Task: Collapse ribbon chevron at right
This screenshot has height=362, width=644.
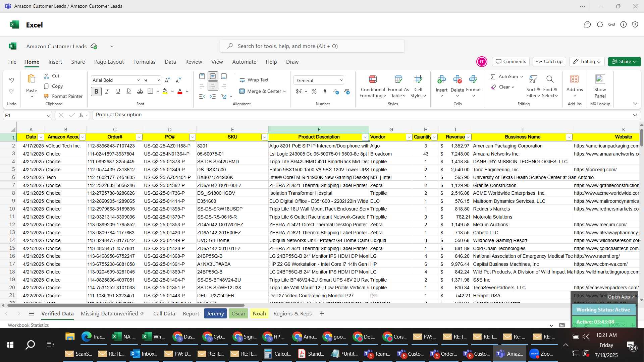Action: [x=635, y=104]
